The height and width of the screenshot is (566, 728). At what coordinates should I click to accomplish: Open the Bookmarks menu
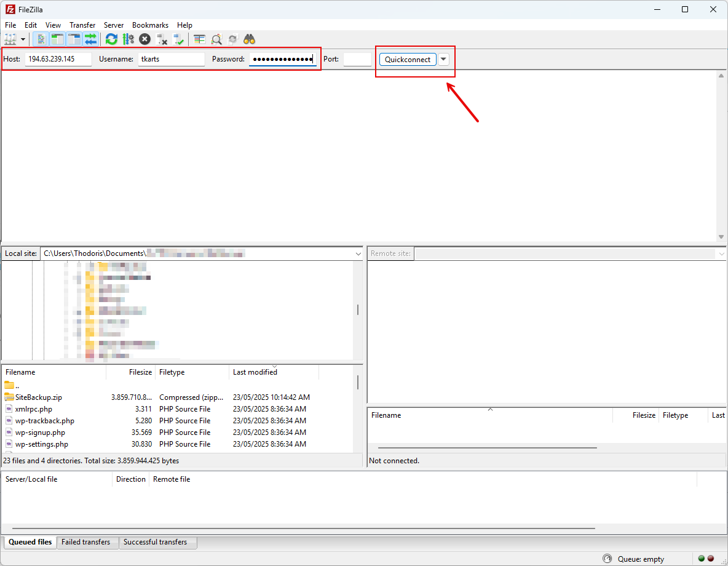(x=151, y=25)
